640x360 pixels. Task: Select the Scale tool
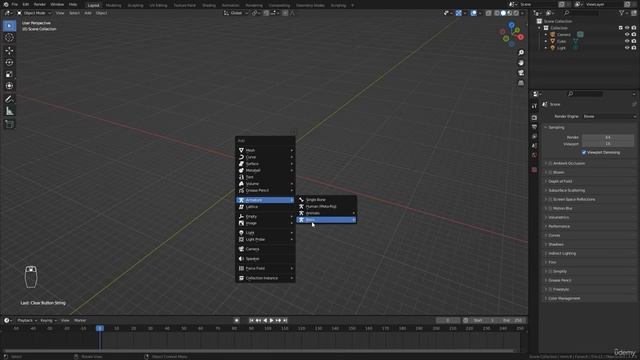pyautogui.click(x=9, y=74)
